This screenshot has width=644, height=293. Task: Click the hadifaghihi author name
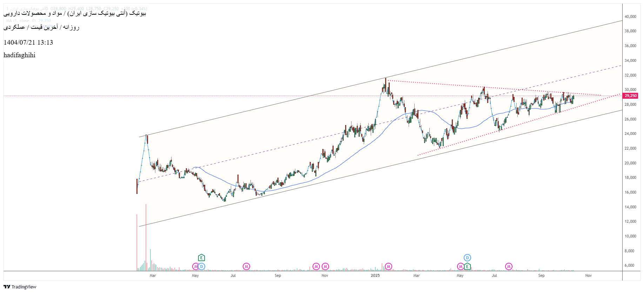point(20,55)
